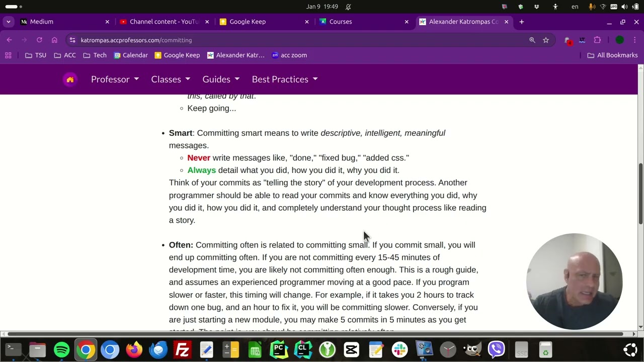The image size is (644, 362).
Task: Open the Dropbox tray icon
Action: (x=536, y=7)
